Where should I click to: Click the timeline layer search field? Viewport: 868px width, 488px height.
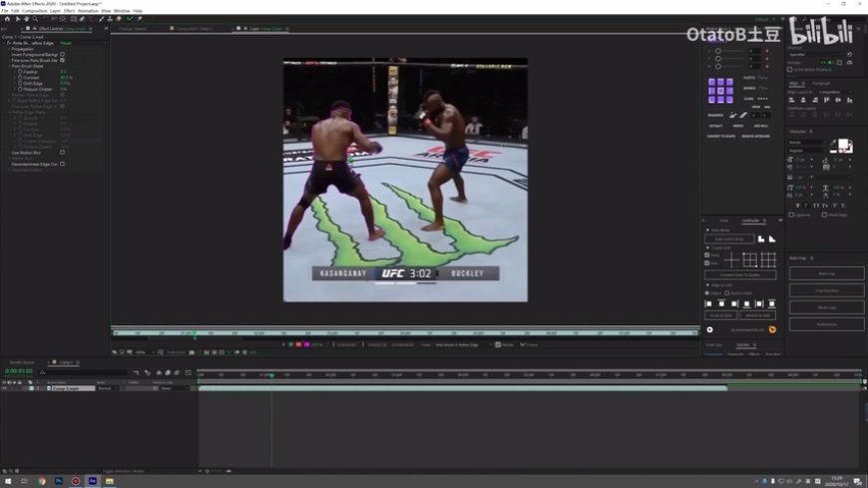83,373
